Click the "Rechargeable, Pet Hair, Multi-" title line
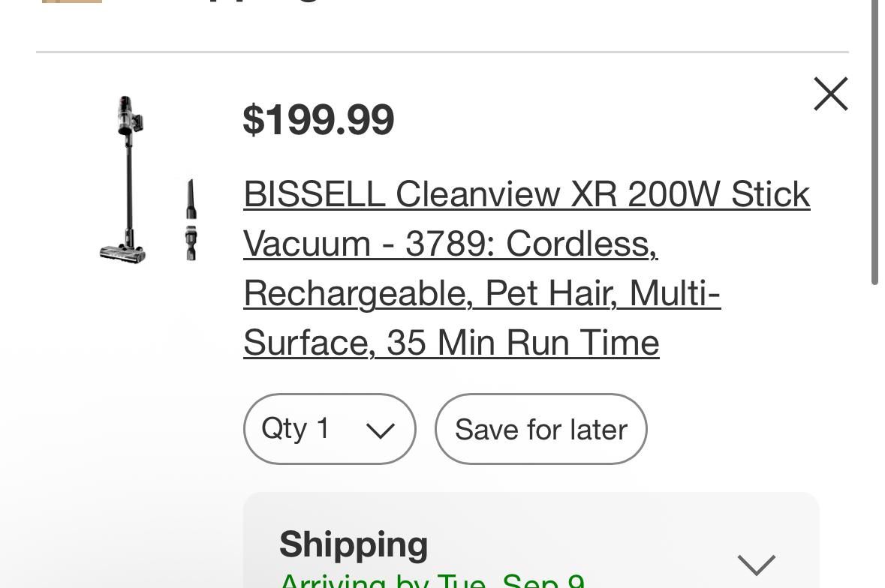This screenshot has height=588, width=885. click(482, 293)
